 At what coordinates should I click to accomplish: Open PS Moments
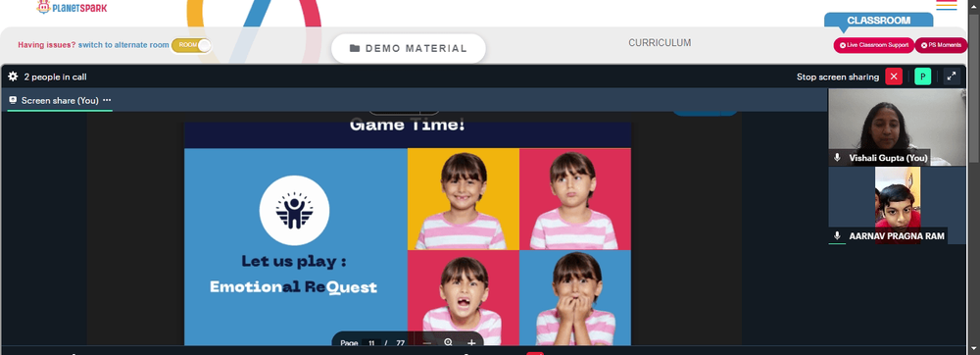[941, 45]
